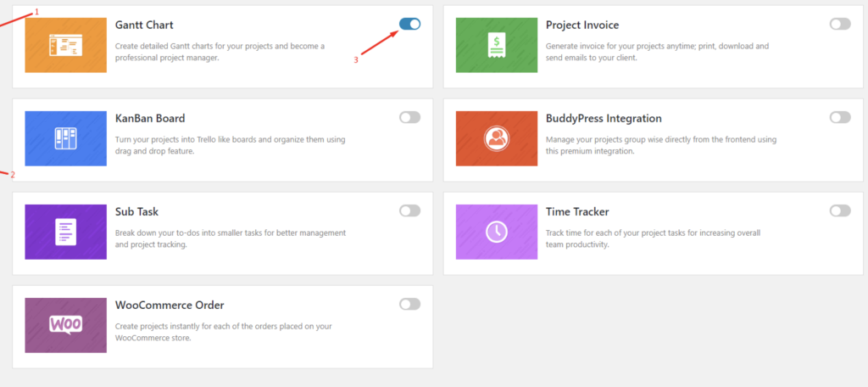Image resolution: width=868 pixels, height=387 pixels.
Task: Click the Gantt Chart title text
Action: point(144,25)
